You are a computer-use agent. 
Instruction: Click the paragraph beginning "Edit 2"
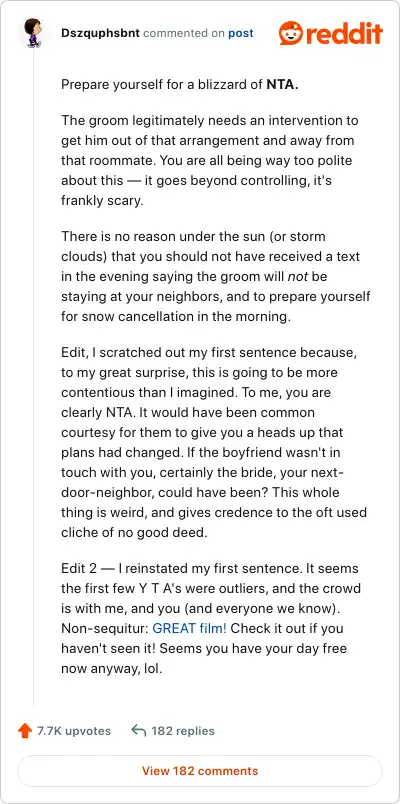(211, 618)
